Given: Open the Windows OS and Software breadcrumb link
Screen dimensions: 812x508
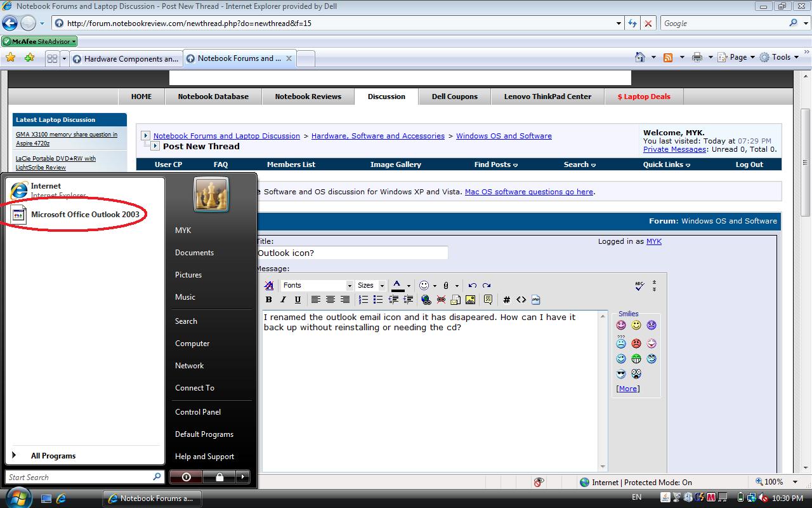Looking at the screenshot, I should click(504, 136).
